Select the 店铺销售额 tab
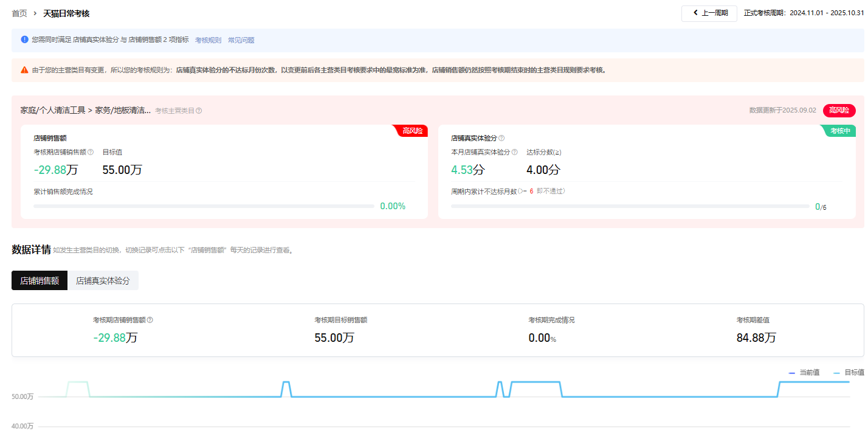 40,280
